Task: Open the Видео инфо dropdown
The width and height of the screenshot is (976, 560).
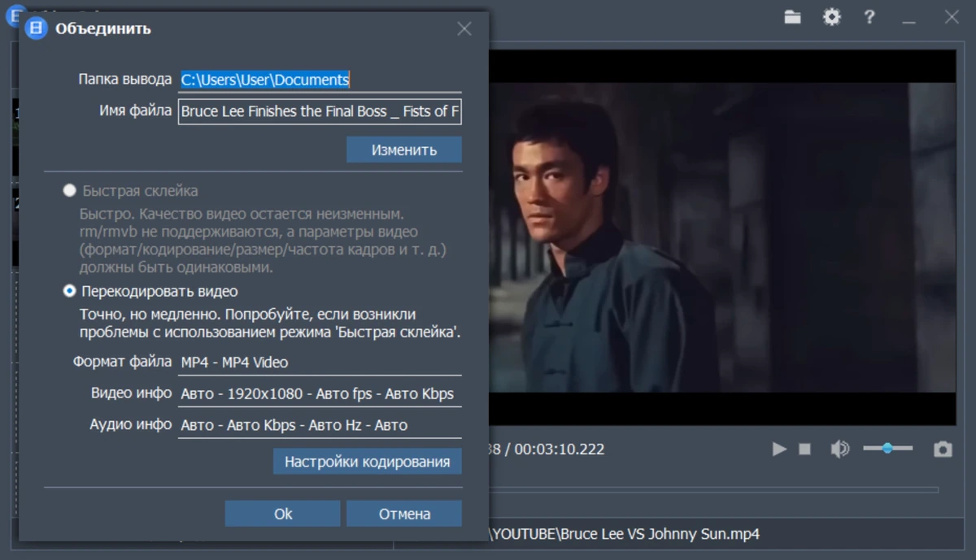Action: 320,394
